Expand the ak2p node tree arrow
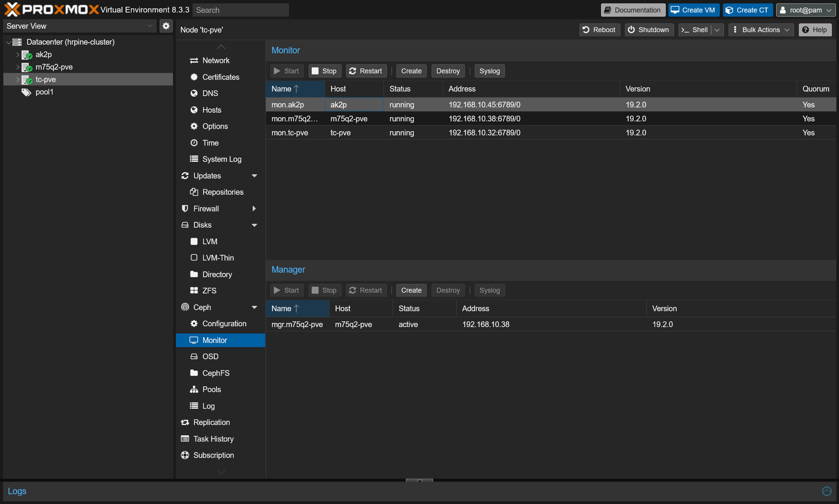Screen dimensions: 839x504 pyautogui.click(x=17, y=54)
